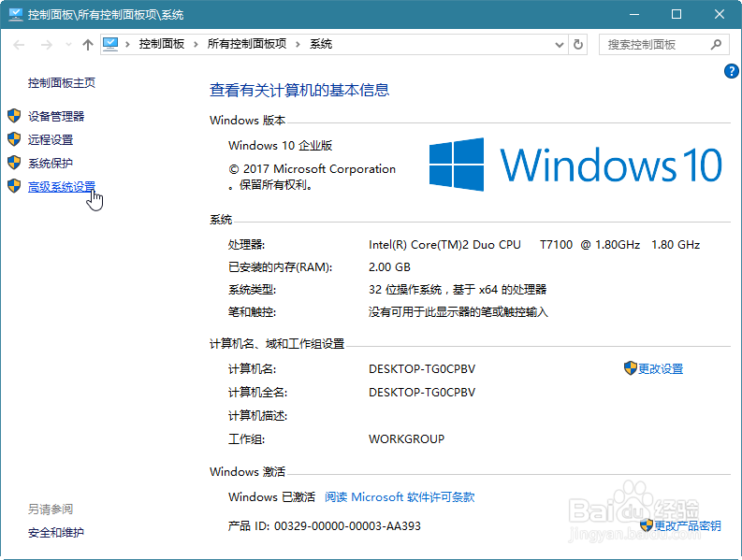Click the Forward navigation arrow

point(47,45)
